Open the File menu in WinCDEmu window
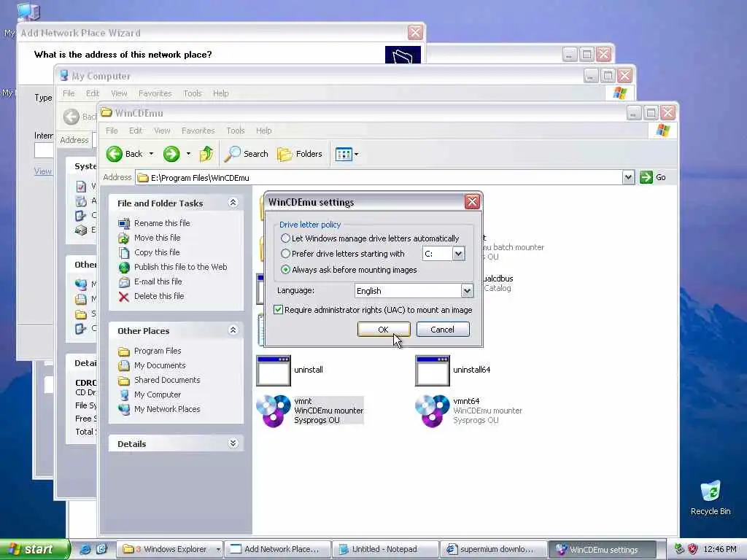Screen dimensions: 747x560 [x=112, y=131]
